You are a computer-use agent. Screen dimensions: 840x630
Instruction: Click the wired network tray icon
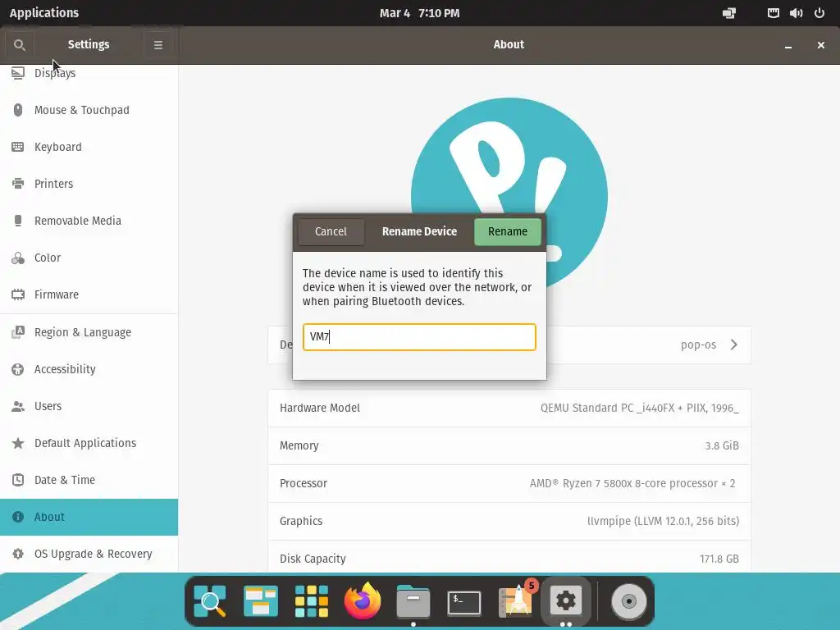(x=773, y=13)
